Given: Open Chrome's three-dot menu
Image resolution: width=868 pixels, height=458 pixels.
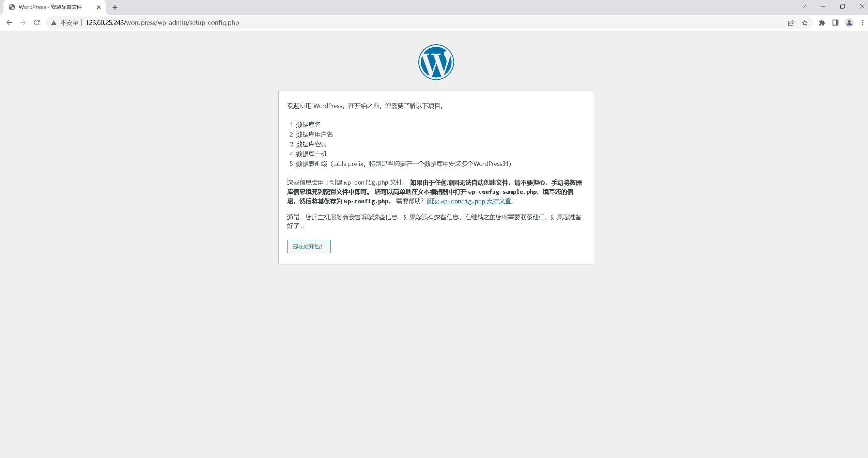Looking at the screenshot, I should click(x=863, y=23).
